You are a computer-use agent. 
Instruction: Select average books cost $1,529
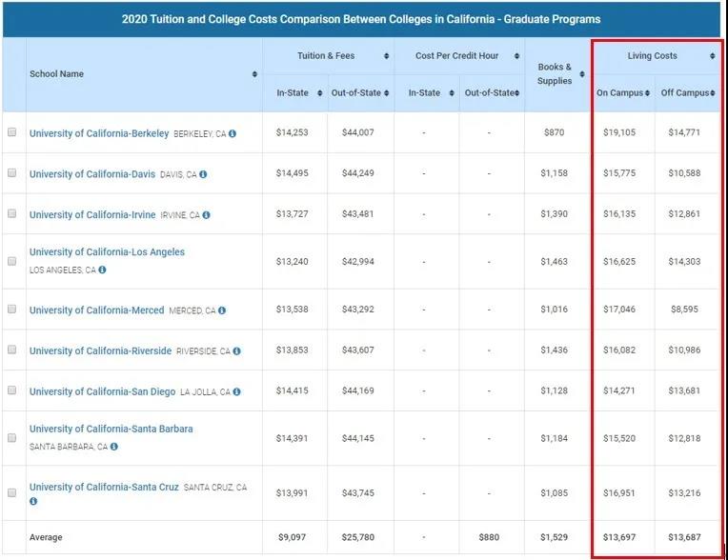(554, 537)
